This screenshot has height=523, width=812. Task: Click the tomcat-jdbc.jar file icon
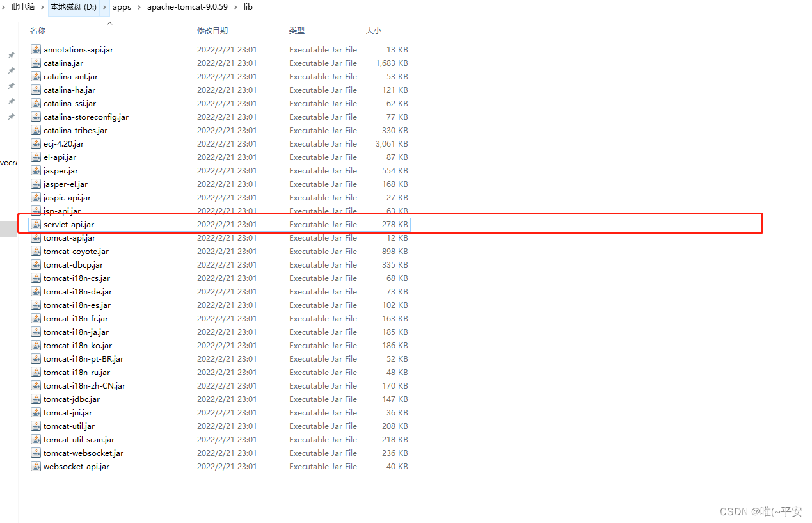click(36, 399)
